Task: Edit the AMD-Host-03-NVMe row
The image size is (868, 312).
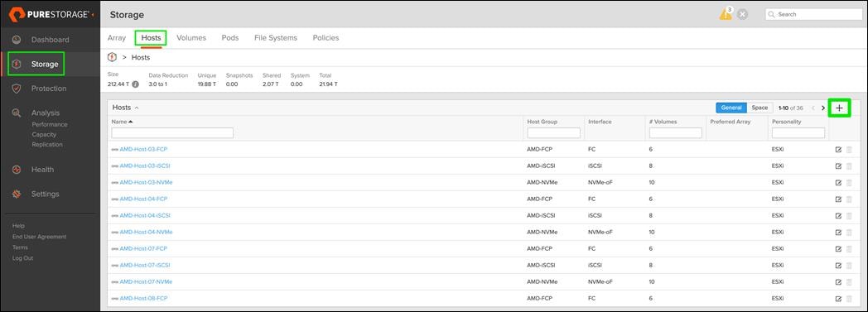Action: (x=838, y=183)
